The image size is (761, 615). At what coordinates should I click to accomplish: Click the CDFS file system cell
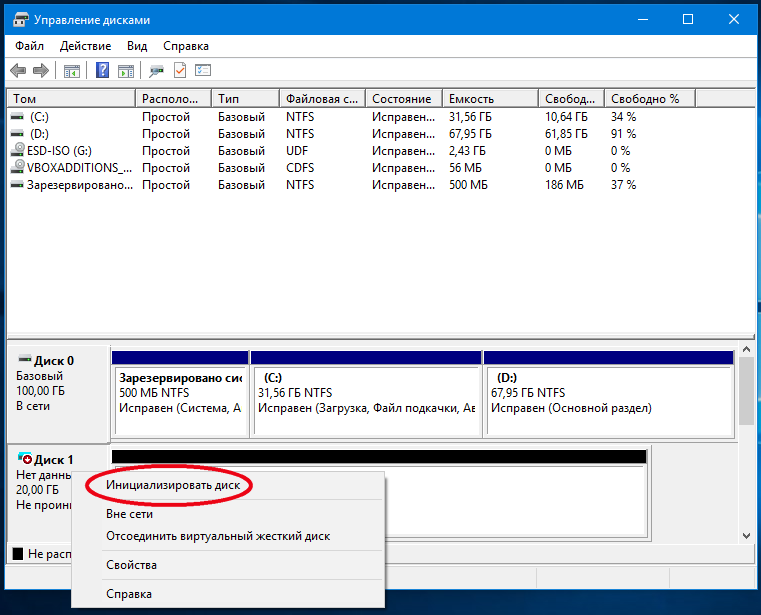coord(300,168)
